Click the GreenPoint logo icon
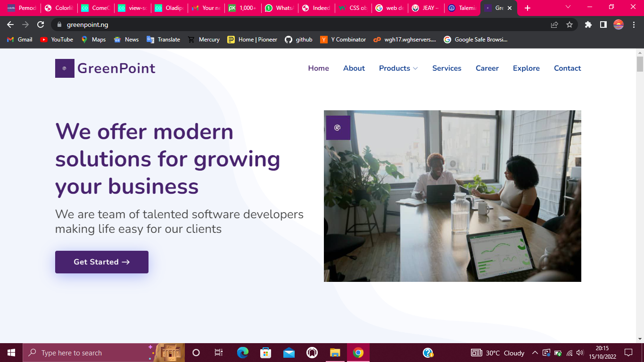This screenshot has height=362, width=644. pos(65,68)
